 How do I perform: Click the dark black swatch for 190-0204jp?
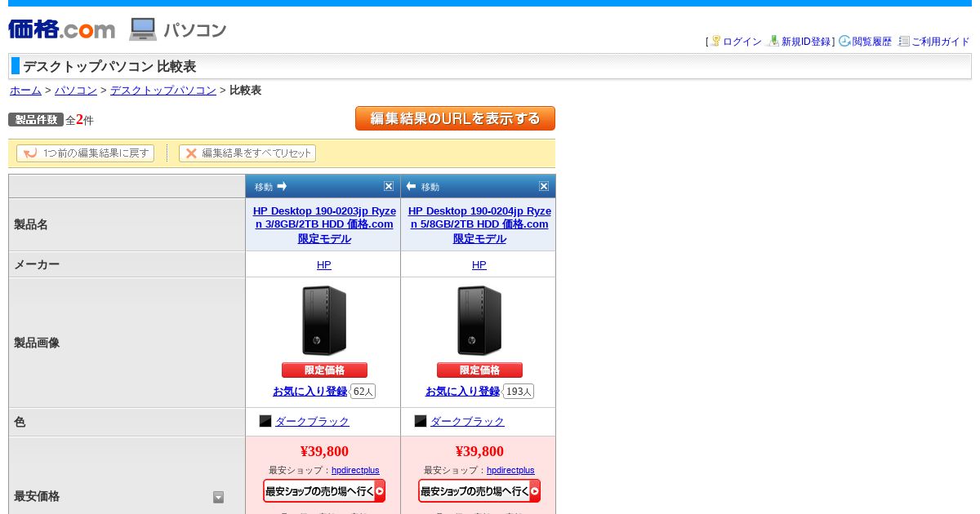point(421,421)
